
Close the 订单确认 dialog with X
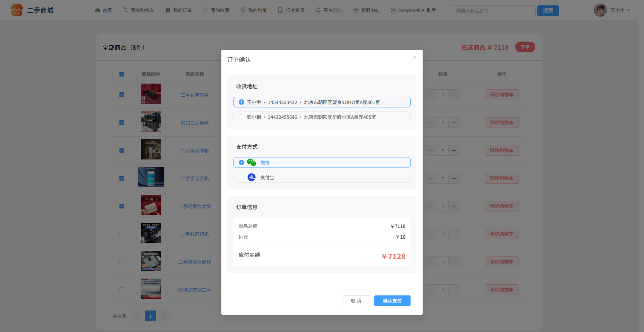(415, 57)
